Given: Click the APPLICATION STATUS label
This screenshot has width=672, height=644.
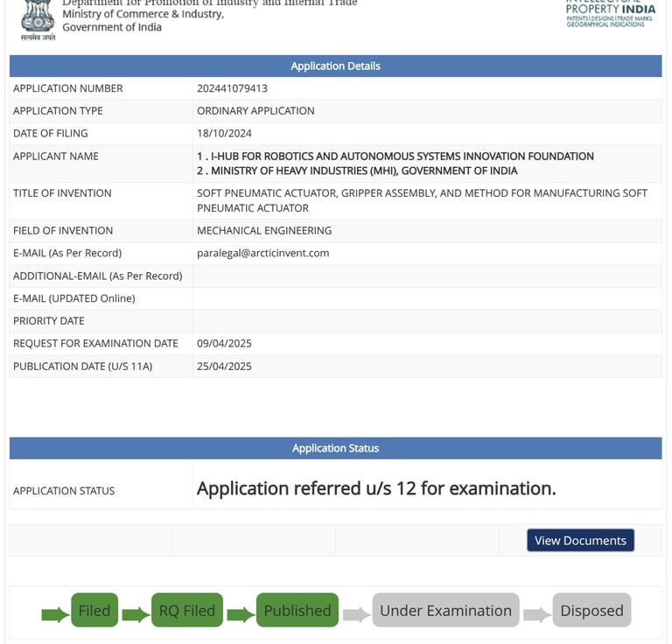Looking at the screenshot, I should click(64, 491).
